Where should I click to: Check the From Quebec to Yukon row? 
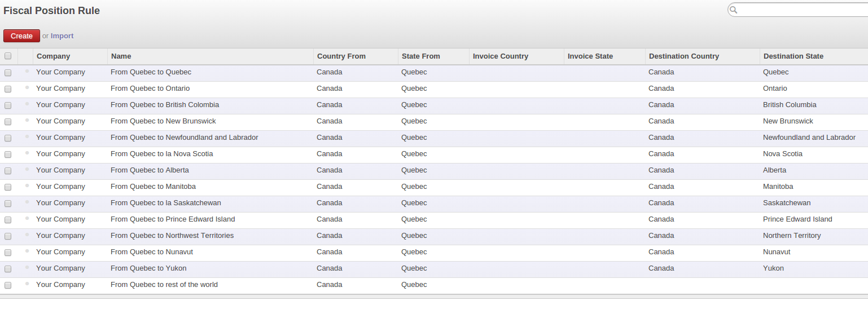coord(8,269)
